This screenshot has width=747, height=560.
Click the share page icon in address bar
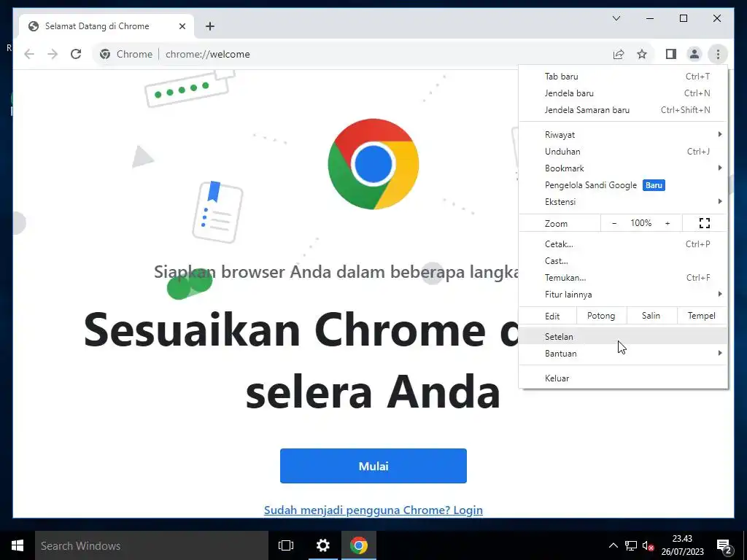(x=619, y=54)
